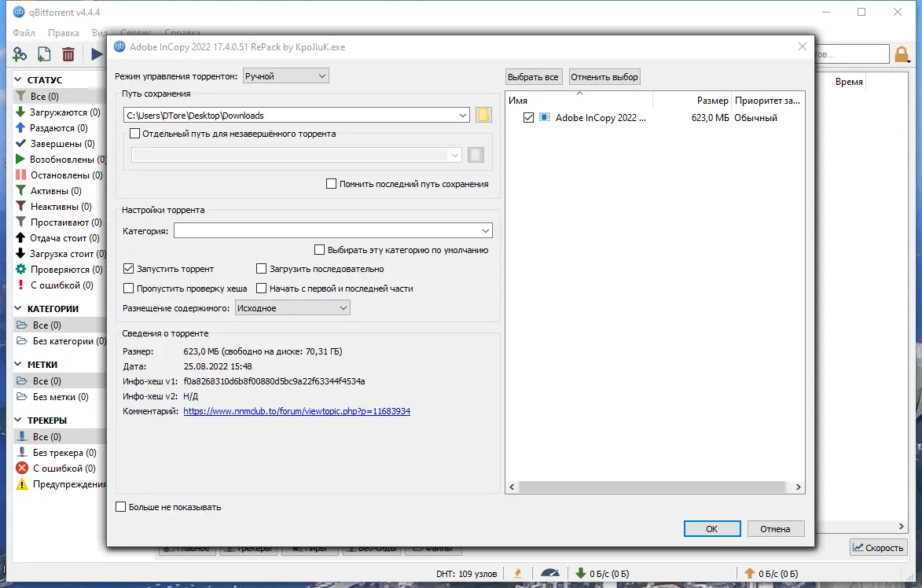Open the Категория dropdown
Viewport: 922px width, 588px height.
pyautogui.click(x=332, y=231)
